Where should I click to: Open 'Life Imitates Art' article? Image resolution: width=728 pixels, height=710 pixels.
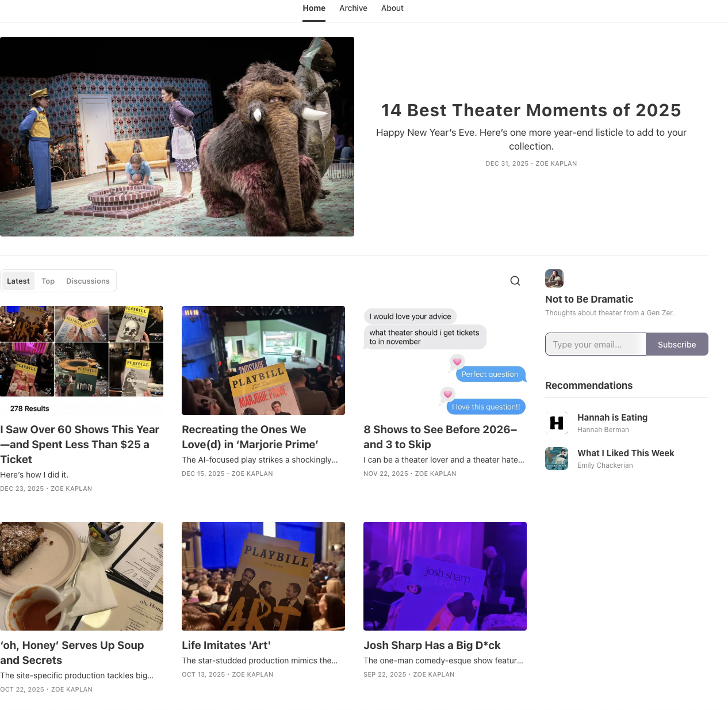point(226,645)
